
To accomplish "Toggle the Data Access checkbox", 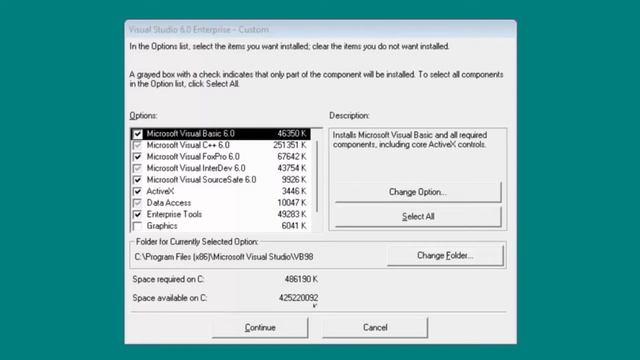I will point(138,203).
